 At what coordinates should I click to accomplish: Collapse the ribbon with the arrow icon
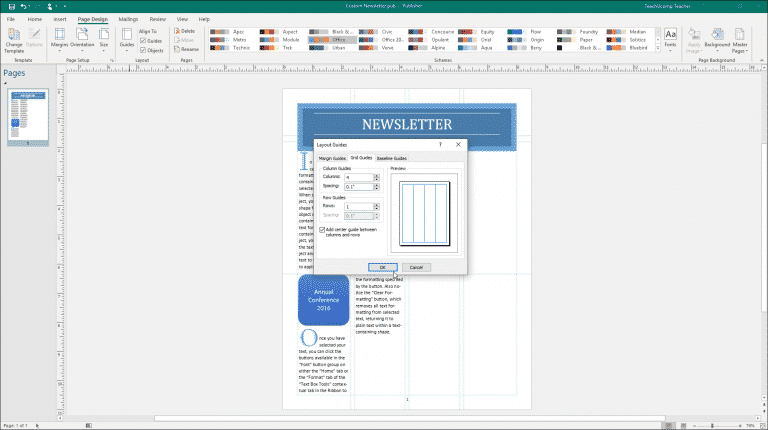(762, 60)
